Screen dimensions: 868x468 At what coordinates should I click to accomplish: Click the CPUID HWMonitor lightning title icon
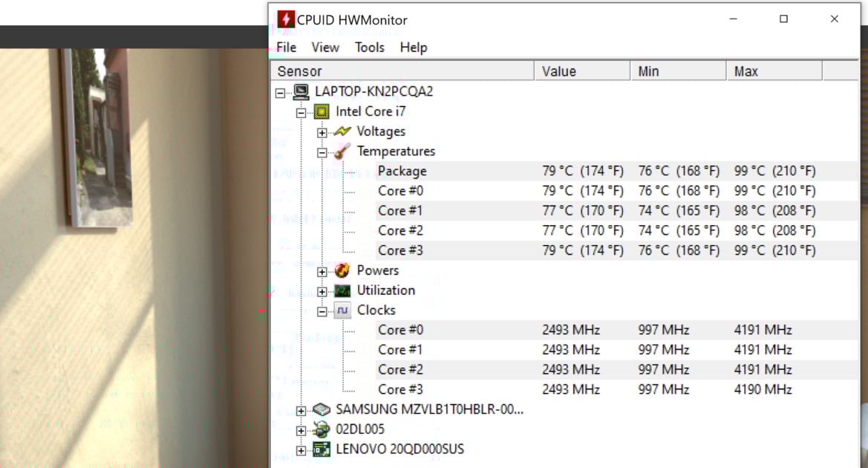(x=286, y=19)
